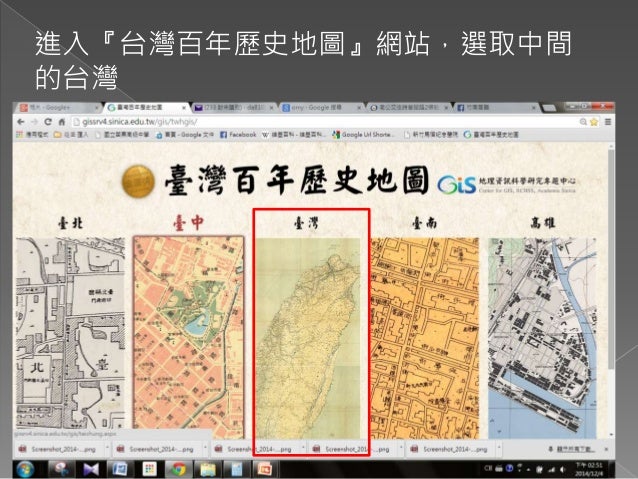Open the Word icon in the taskbar
This screenshot has height=479, width=638.
tap(120, 470)
